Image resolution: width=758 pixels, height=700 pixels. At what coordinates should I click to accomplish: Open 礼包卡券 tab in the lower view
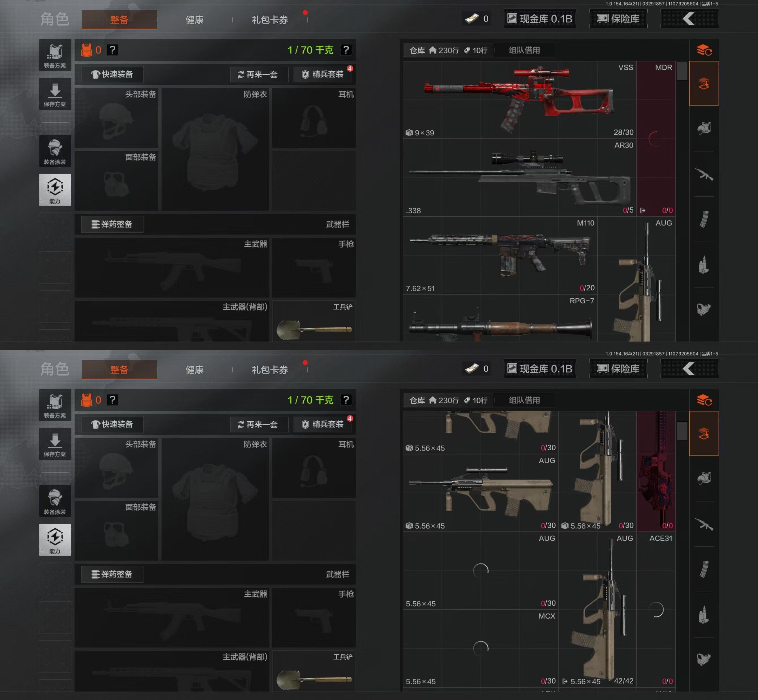[270, 370]
